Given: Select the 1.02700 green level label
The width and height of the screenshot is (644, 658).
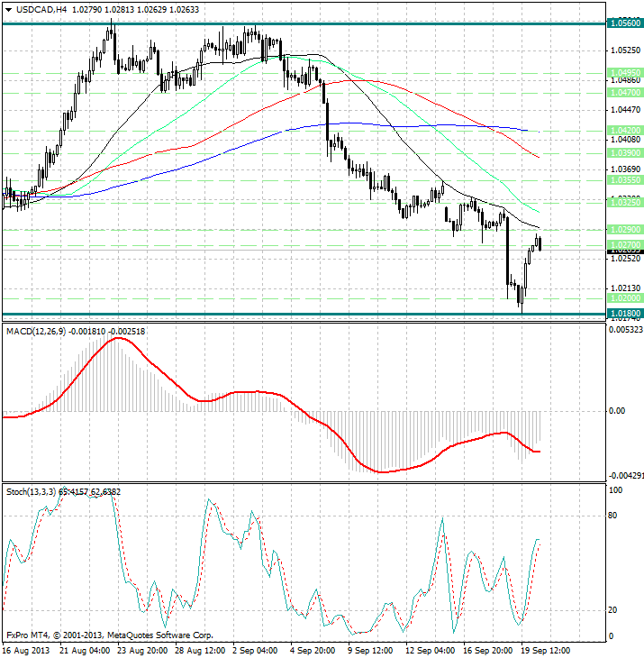Looking at the screenshot, I should click(625, 244).
